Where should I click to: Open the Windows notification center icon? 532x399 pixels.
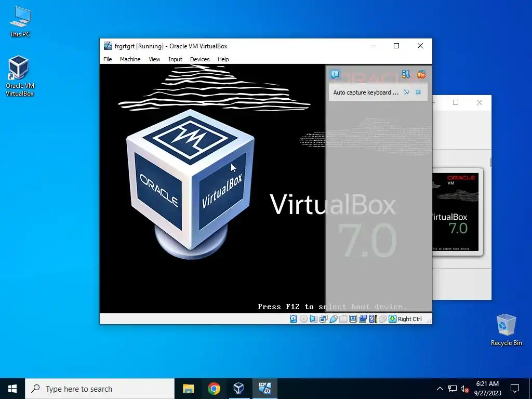click(515, 389)
